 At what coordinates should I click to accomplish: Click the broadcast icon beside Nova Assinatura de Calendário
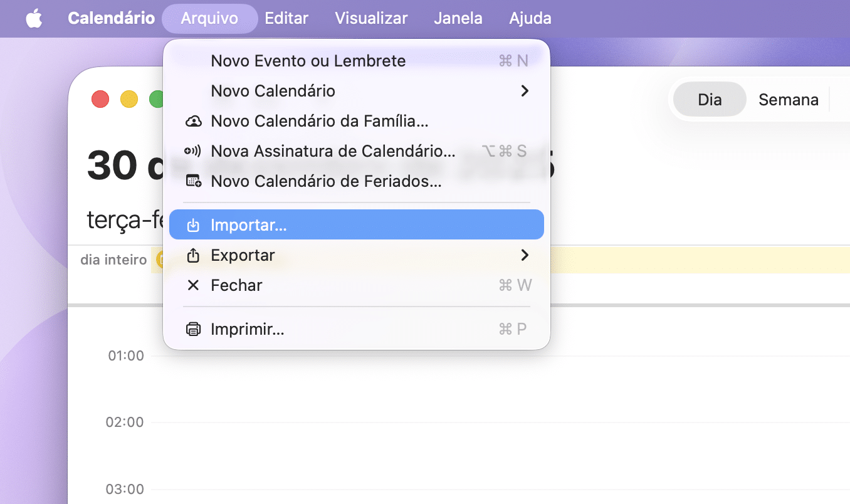pyautogui.click(x=193, y=151)
